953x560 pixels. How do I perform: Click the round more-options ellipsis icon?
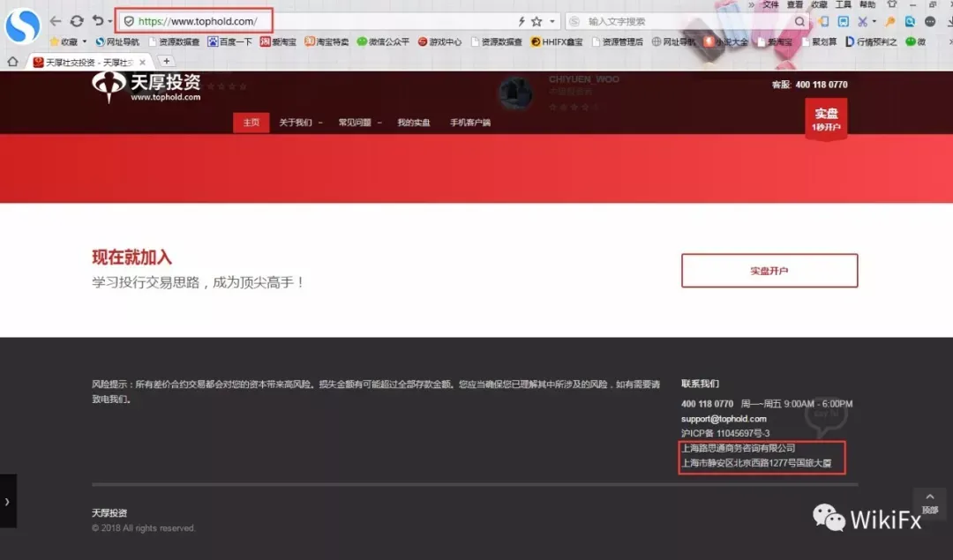point(930,21)
